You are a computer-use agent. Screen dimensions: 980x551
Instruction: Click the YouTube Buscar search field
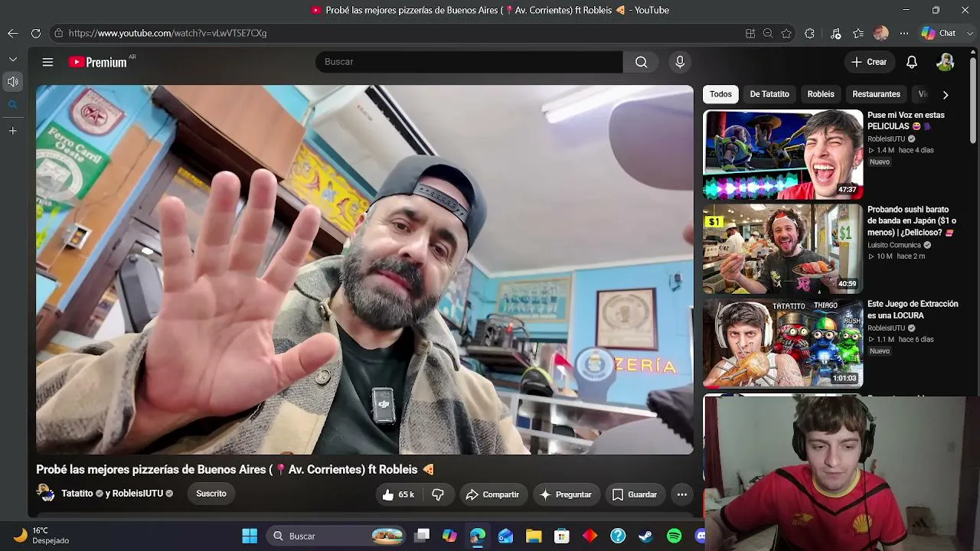[469, 62]
